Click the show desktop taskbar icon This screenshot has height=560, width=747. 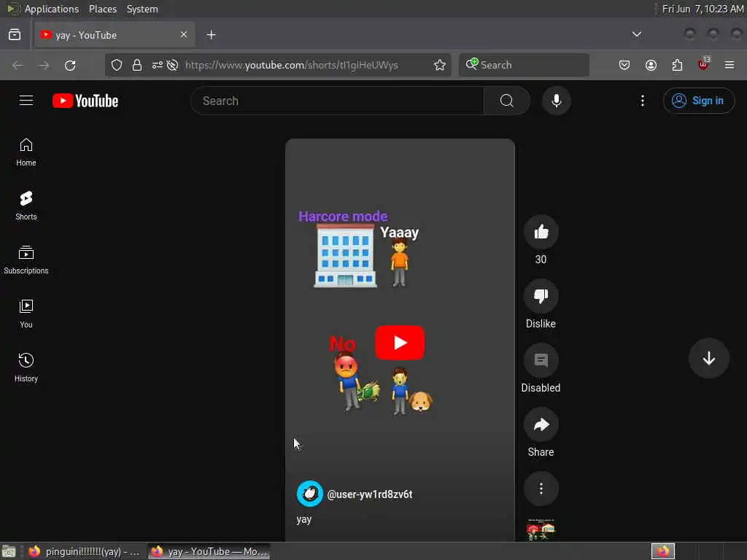pyautogui.click(x=9, y=551)
